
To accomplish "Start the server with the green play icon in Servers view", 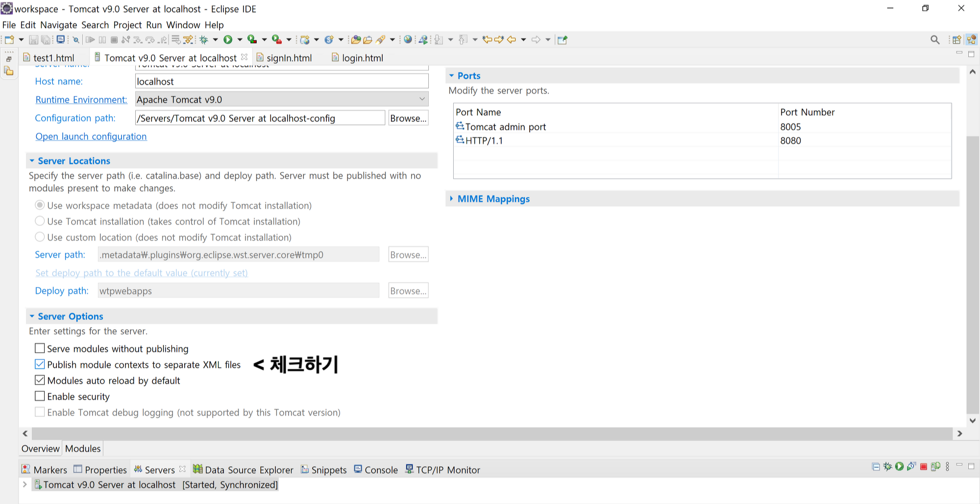I will click(899, 467).
